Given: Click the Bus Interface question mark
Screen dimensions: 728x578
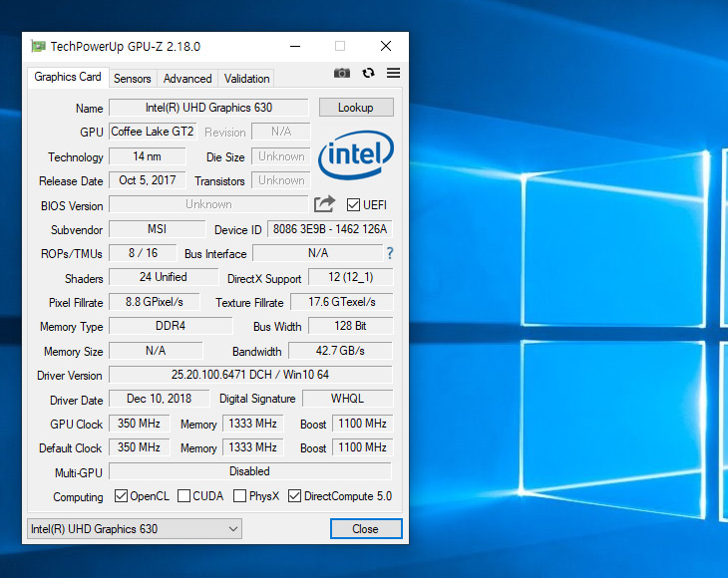Looking at the screenshot, I should pos(390,253).
